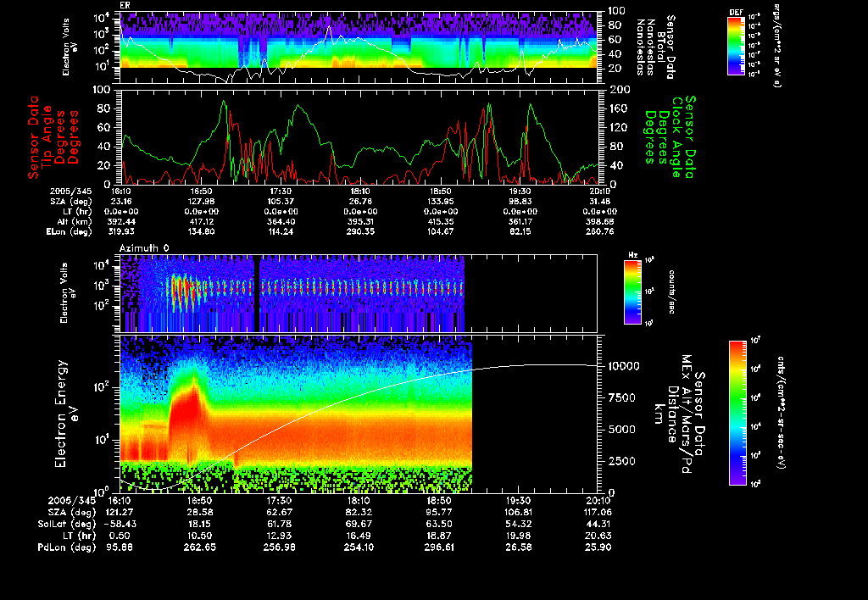This screenshot has height=600, width=868.
Task: Click the altitude value '392.44'
Action: click(121, 222)
